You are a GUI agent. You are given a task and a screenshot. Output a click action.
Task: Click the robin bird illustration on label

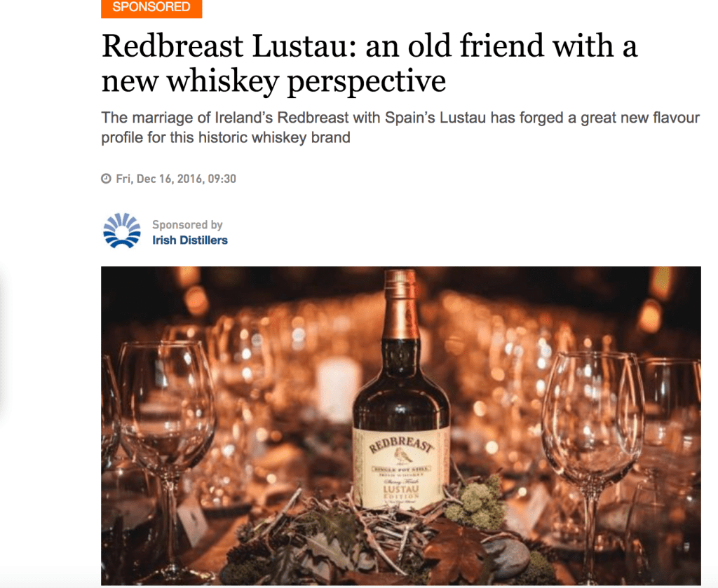tap(402, 456)
